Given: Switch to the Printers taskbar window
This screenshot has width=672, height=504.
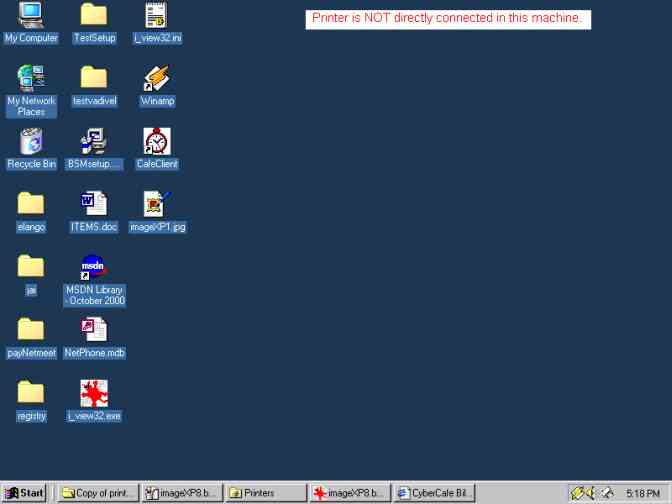Looking at the screenshot, I should point(265,493).
